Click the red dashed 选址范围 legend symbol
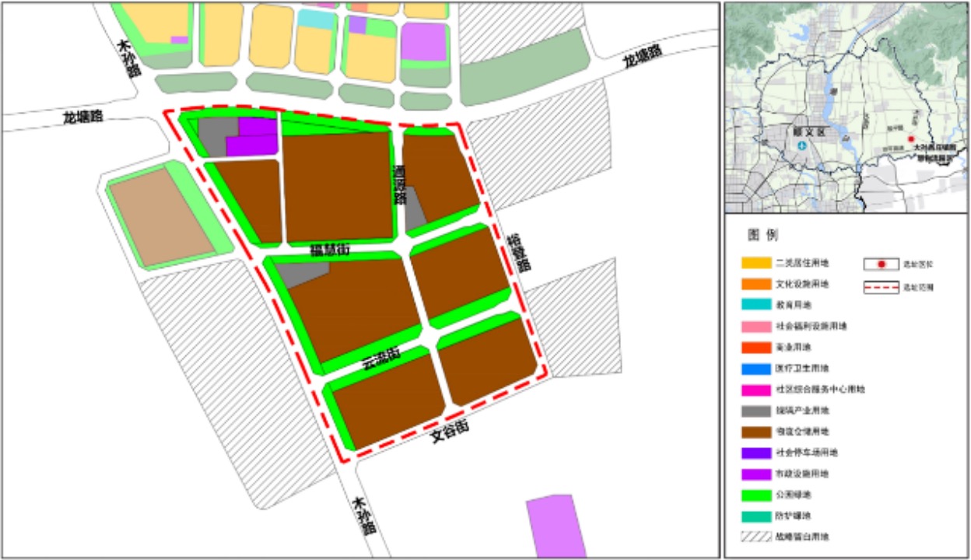Screen dimensions: 971x560 click(882, 286)
